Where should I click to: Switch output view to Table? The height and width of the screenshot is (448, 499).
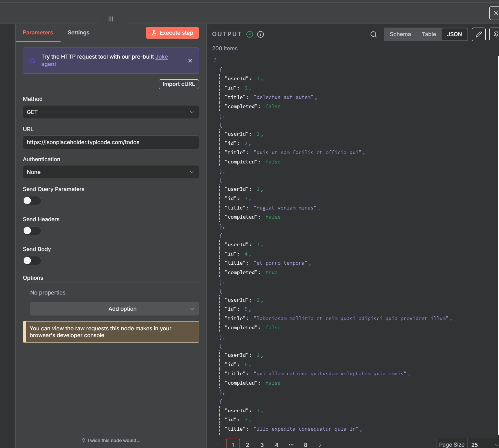coord(429,34)
